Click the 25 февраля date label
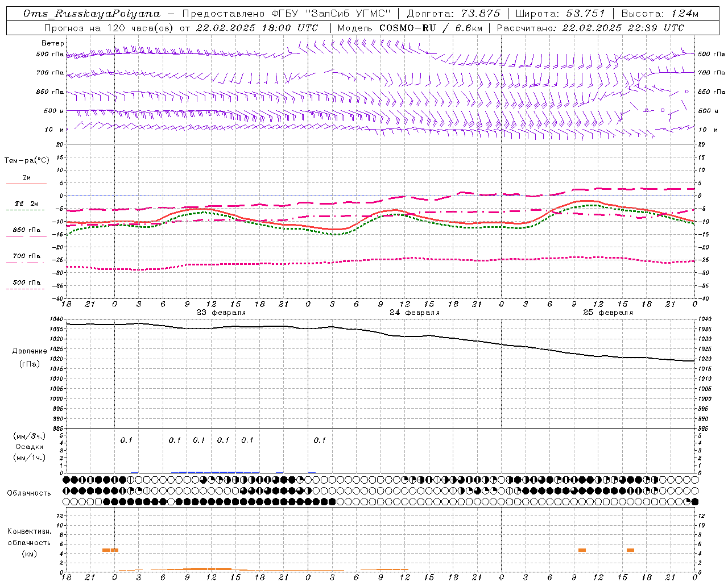 (x=608, y=313)
